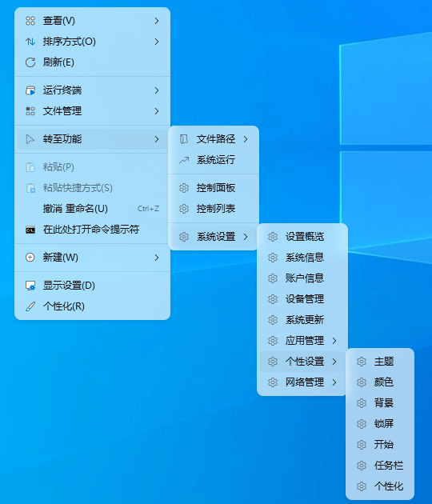432x504 pixels.
Task: Click the plus circle icon beside 新建(W)
Action: click(30, 258)
